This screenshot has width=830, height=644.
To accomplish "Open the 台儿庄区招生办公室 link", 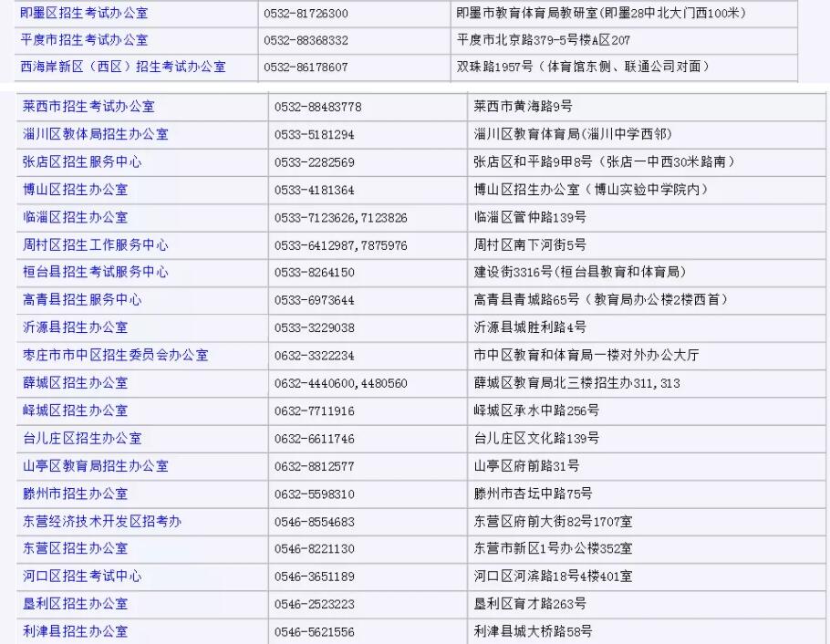I will pyautogui.click(x=82, y=438).
